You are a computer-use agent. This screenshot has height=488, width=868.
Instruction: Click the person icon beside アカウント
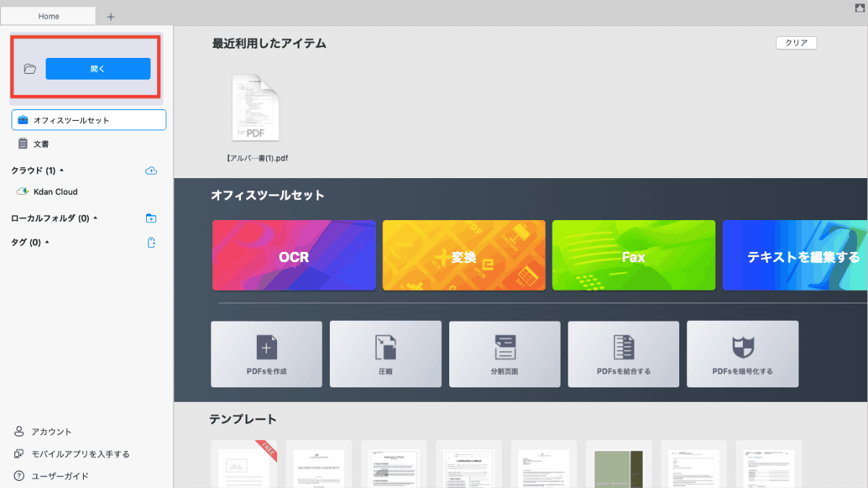click(x=20, y=432)
